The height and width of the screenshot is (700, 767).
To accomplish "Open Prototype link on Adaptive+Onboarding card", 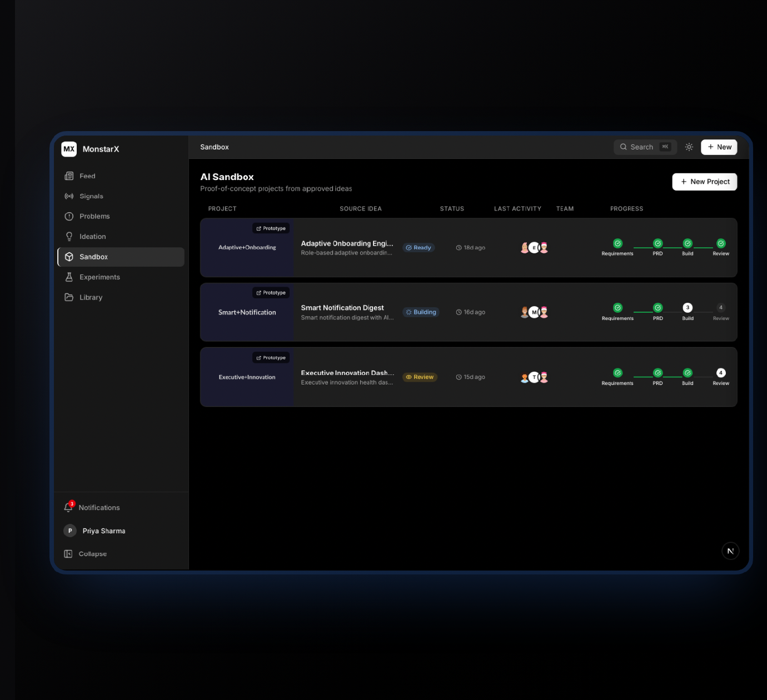I will click(x=271, y=228).
